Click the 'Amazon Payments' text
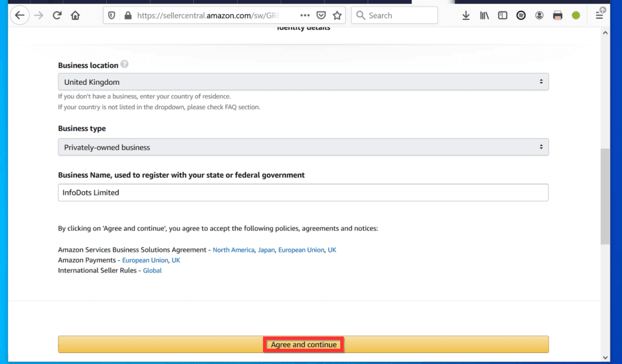This screenshot has height=364, width=622. pyautogui.click(x=87, y=260)
